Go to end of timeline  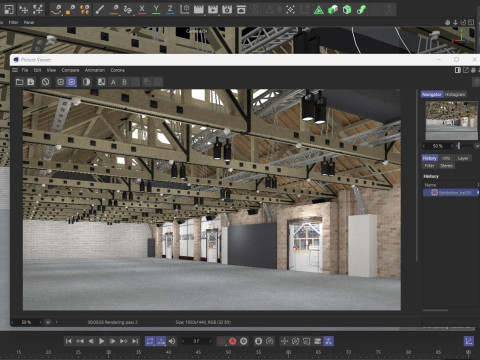(135, 341)
